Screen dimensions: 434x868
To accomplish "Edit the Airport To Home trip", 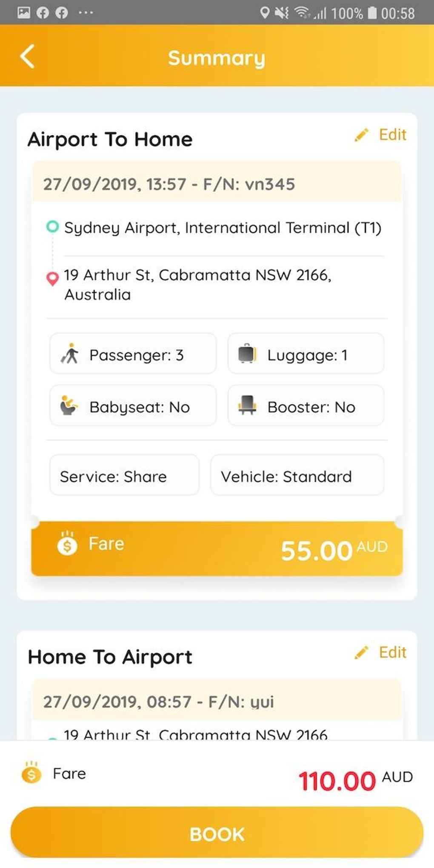I will click(392, 135).
